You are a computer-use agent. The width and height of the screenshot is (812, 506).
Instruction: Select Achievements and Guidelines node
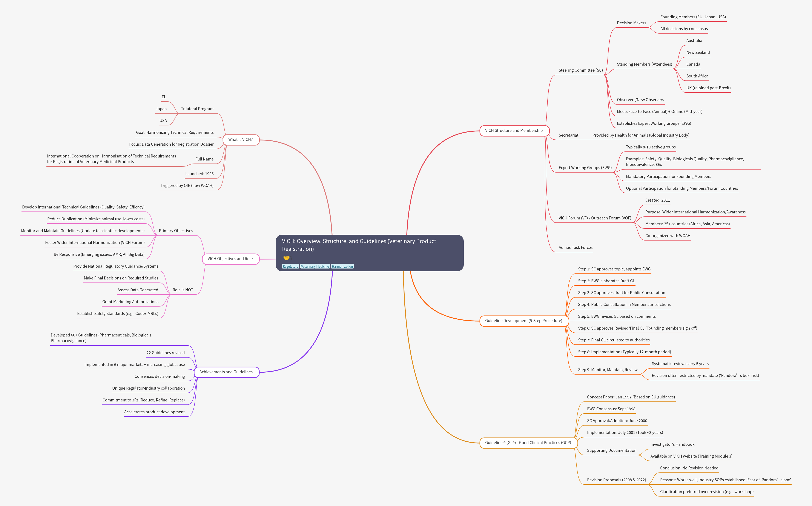click(x=226, y=372)
